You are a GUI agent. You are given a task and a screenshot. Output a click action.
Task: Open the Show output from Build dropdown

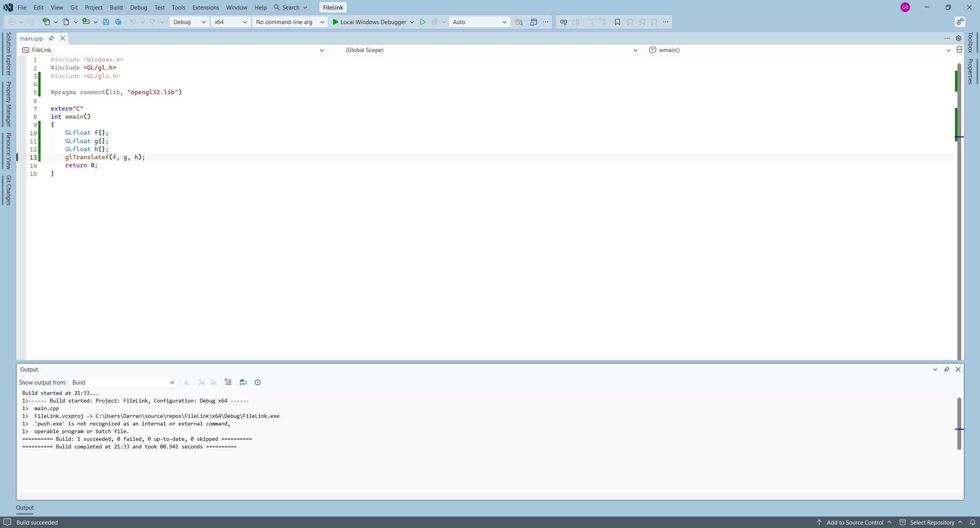click(x=123, y=382)
